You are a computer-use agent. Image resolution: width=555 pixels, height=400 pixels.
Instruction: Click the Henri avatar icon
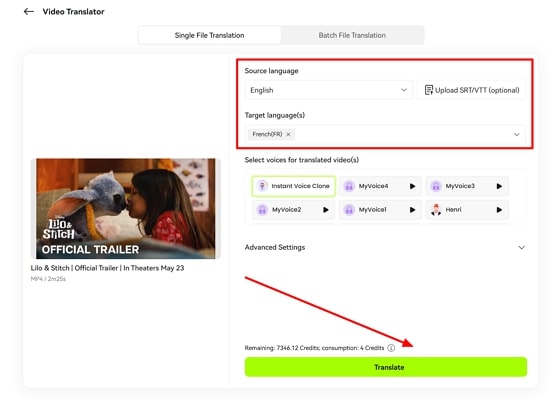[436, 210]
